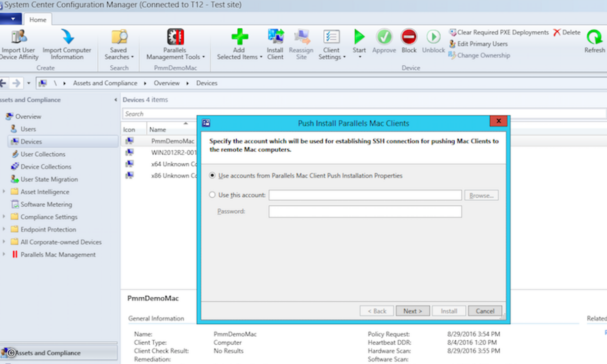Sort by the Name column header
The width and height of the screenshot is (607, 364).
(x=158, y=130)
